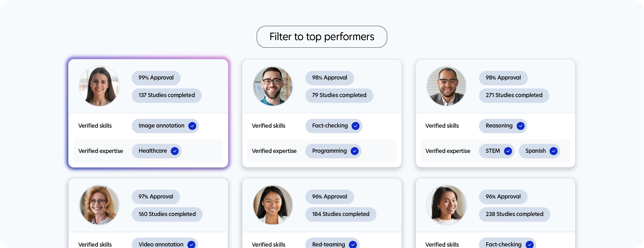The height and width of the screenshot is (248, 644).
Task: Select the 184 Studies completed badge
Action: click(341, 214)
